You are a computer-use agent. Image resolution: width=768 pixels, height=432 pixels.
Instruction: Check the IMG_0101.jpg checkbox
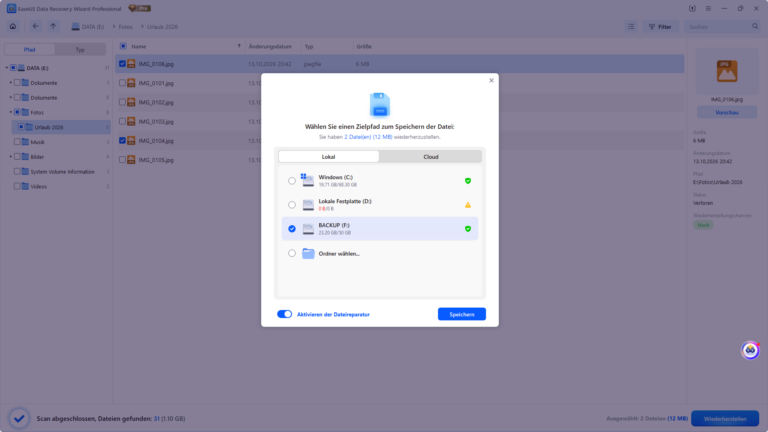pyautogui.click(x=122, y=83)
